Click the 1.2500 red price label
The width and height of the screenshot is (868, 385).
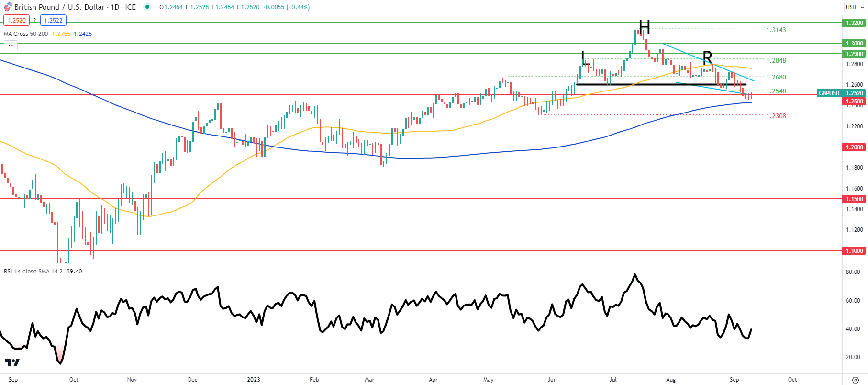tap(855, 101)
